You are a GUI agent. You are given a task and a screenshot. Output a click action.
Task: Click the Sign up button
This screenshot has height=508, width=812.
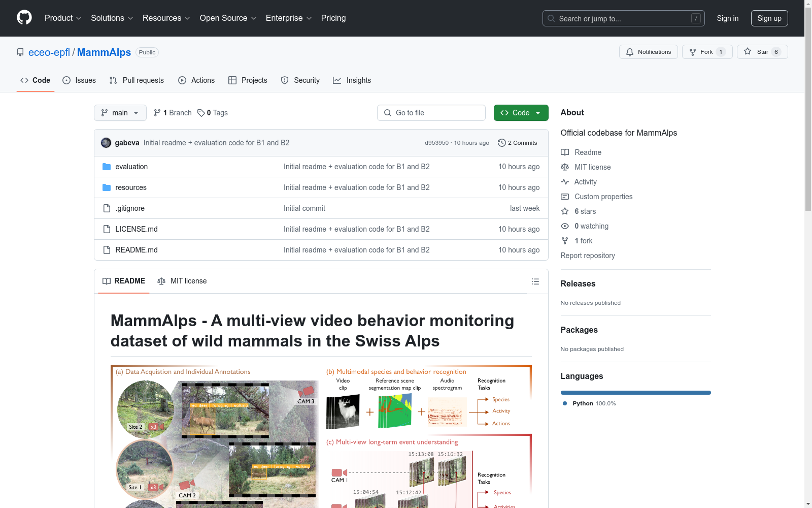[x=769, y=18]
